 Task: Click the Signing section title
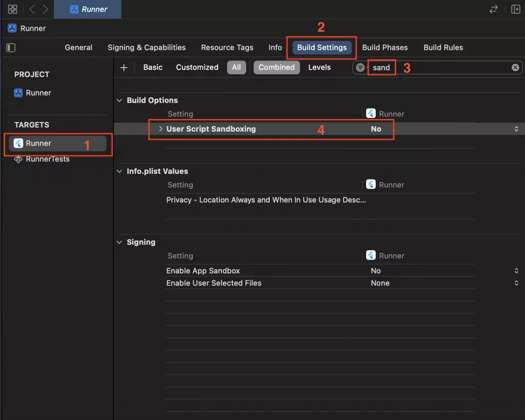point(141,242)
